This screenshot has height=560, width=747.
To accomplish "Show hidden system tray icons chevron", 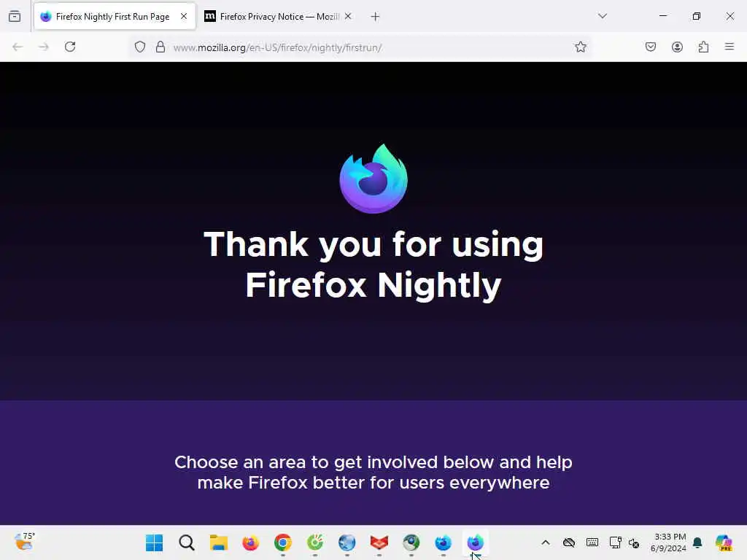I will click(x=546, y=542).
